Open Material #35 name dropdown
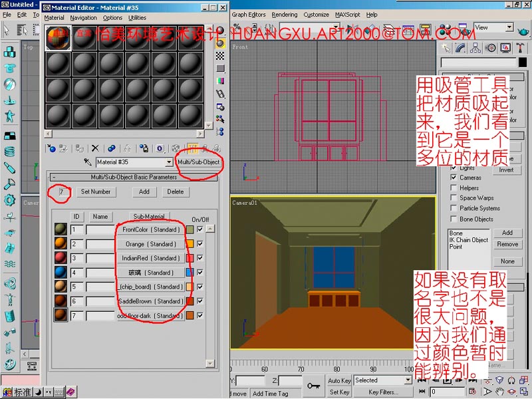532x399 pixels. 169,162
